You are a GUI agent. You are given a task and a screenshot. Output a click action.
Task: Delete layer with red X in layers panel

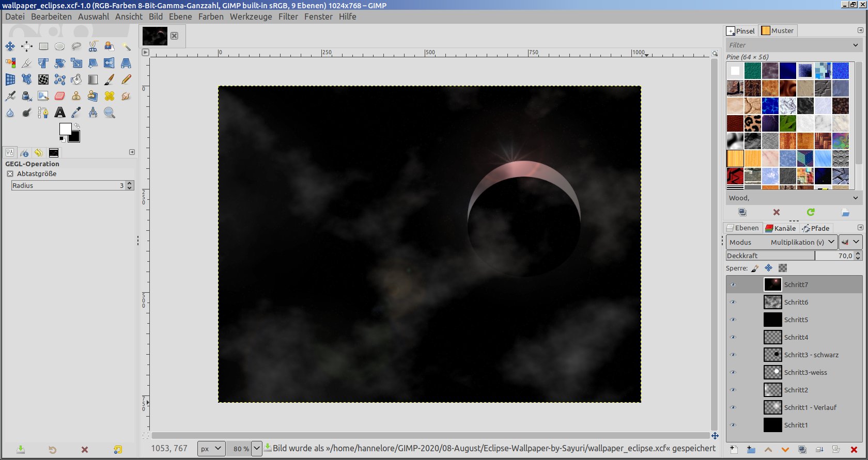(x=854, y=450)
